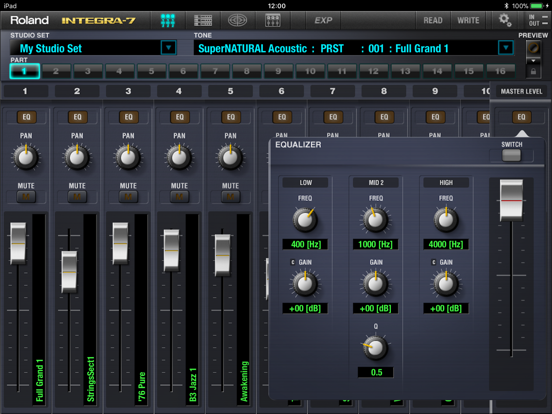Click the MID 2 GAIN knob
Image resolution: width=552 pixels, height=414 pixels.
point(376,284)
